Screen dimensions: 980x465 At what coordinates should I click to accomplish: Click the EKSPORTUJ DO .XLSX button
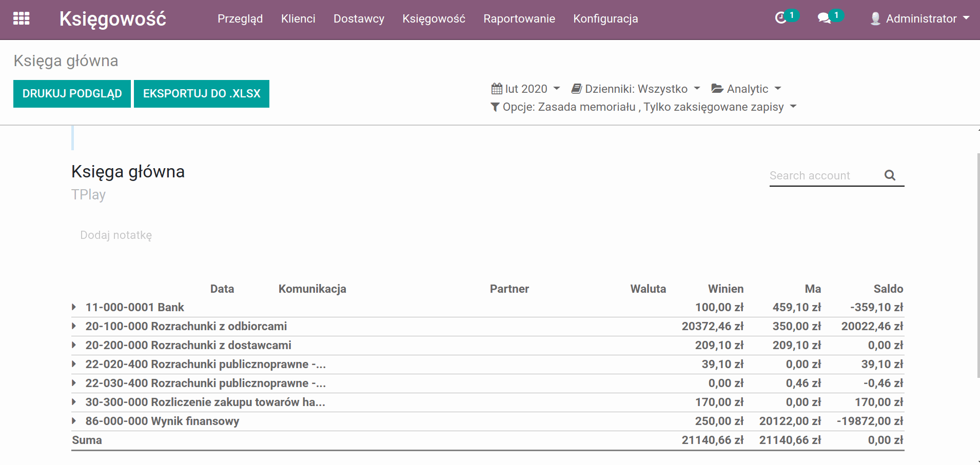(x=202, y=94)
